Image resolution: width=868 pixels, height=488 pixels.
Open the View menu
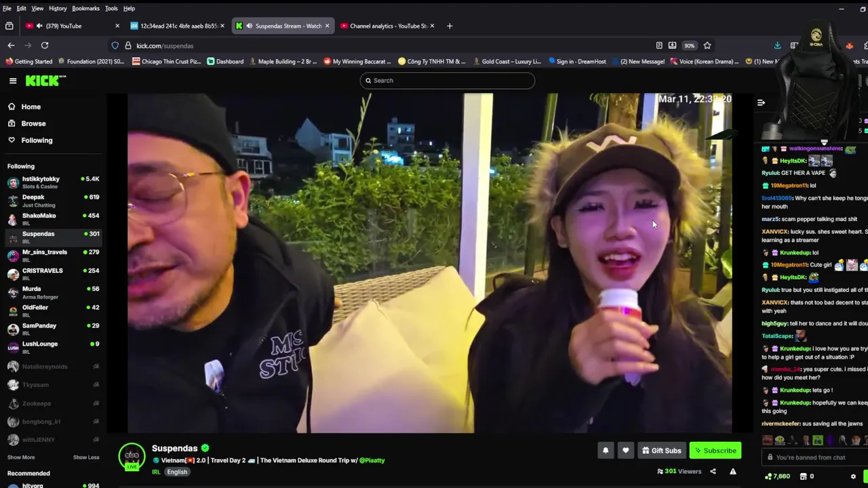click(37, 8)
